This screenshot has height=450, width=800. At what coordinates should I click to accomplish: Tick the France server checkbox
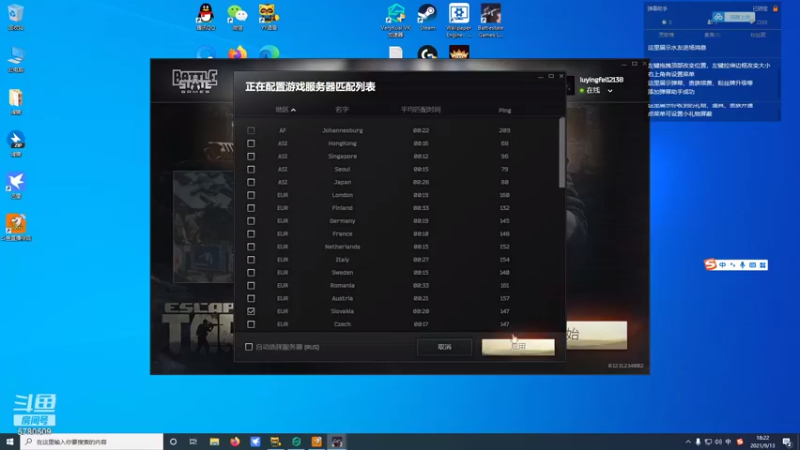(251, 234)
